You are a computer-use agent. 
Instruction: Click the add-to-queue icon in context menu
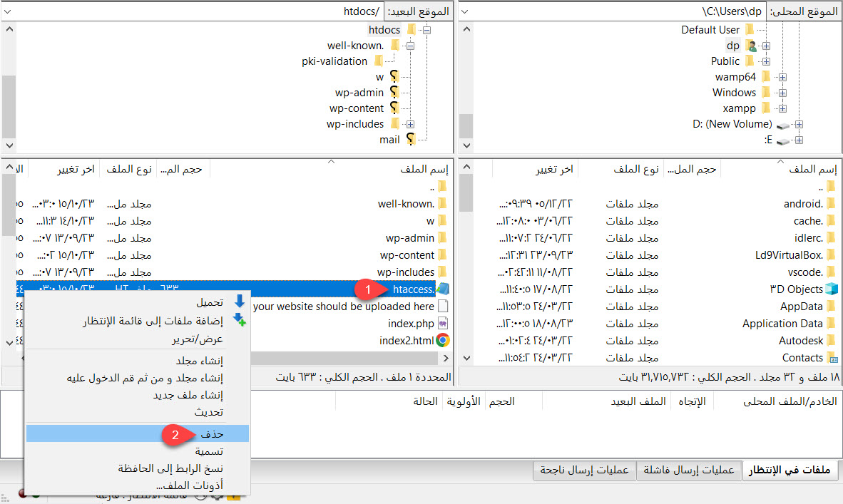click(x=240, y=320)
